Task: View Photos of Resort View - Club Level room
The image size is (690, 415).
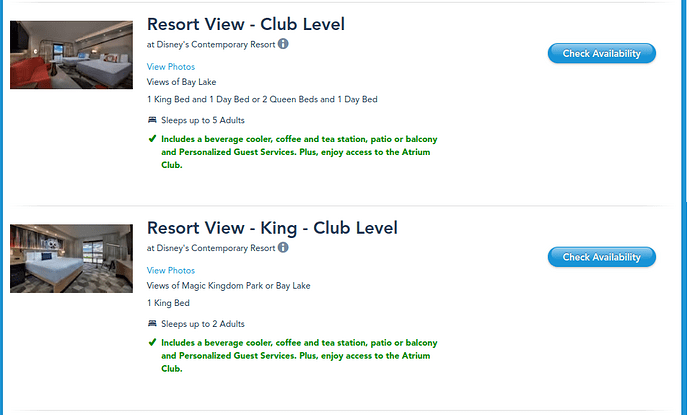Action: pos(171,67)
